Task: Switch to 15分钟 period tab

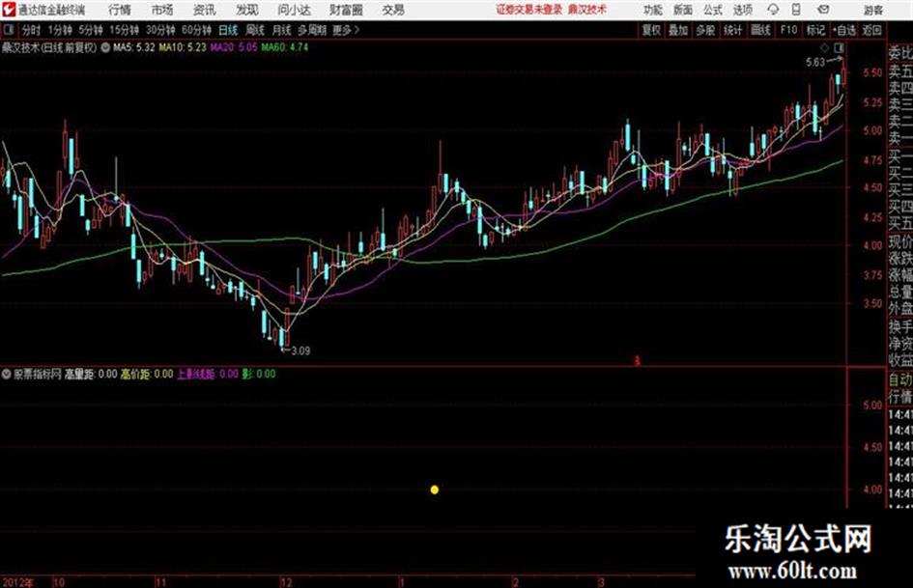Action: [x=125, y=30]
